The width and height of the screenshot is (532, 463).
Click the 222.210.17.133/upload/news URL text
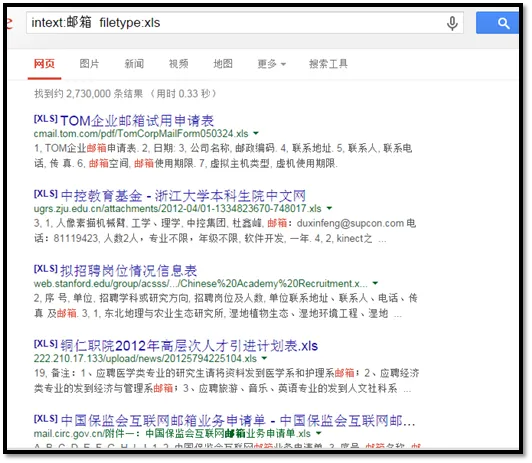click(x=145, y=358)
